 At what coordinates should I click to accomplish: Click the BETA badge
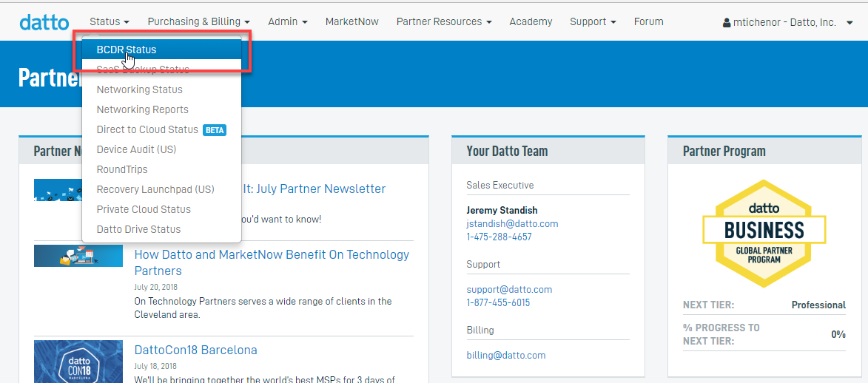[215, 130]
